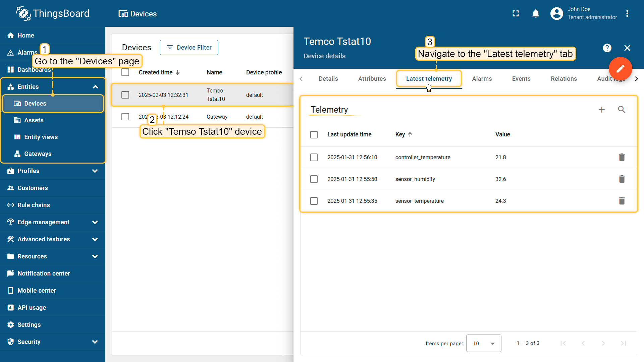Open the items per page dropdown

tap(483, 343)
